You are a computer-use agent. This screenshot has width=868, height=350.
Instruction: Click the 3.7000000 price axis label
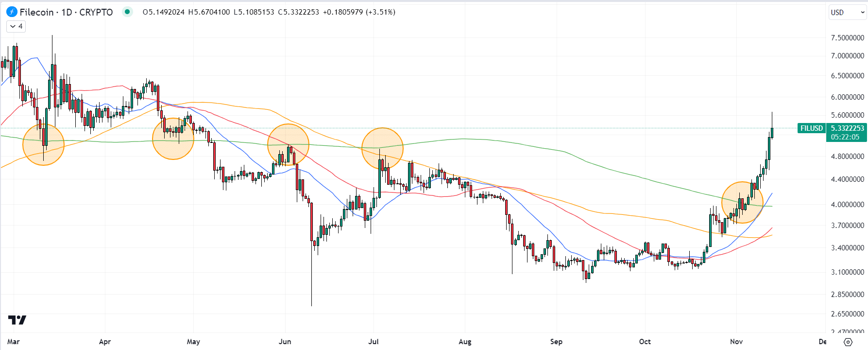pyautogui.click(x=848, y=225)
